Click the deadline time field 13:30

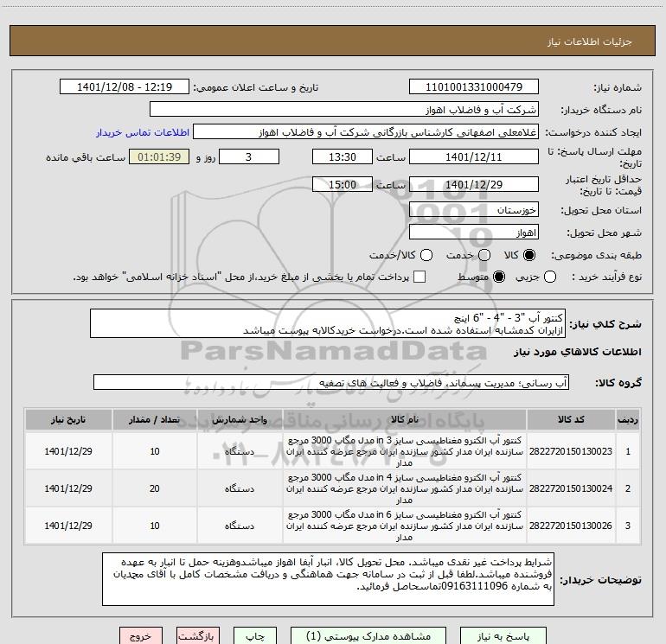click(343, 156)
